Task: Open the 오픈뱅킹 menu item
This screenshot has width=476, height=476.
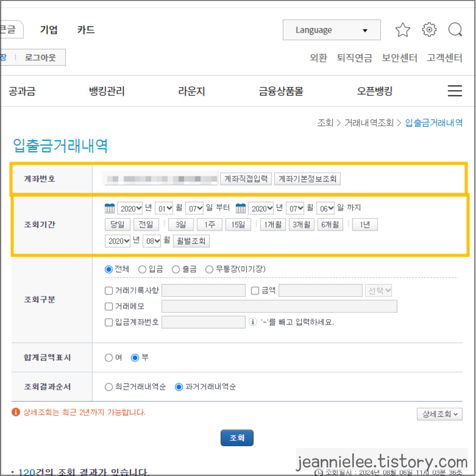Action: click(375, 91)
